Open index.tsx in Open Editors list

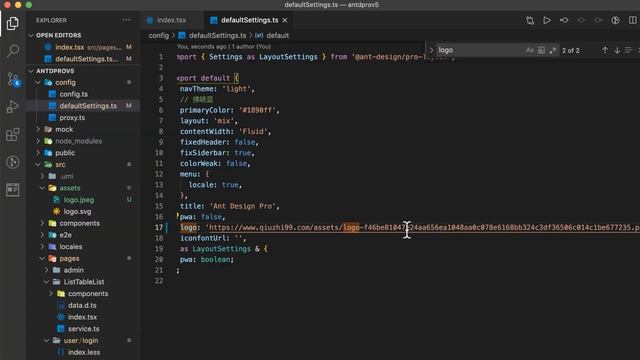pos(83,47)
